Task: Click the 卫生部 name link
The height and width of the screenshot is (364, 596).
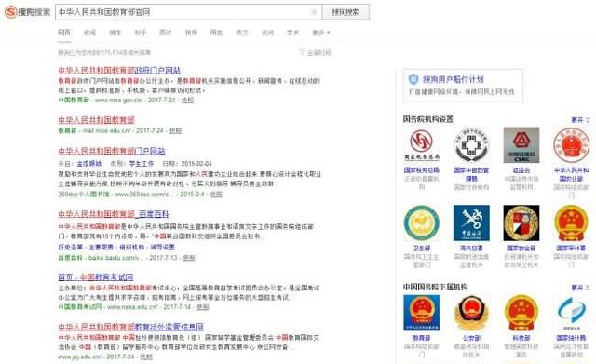Action: pyautogui.click(x=422, y=249)
